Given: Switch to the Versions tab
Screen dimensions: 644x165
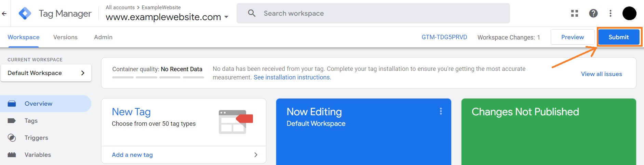Looking at the screenshot, I should pyautogui.click(x=65, y=37).
